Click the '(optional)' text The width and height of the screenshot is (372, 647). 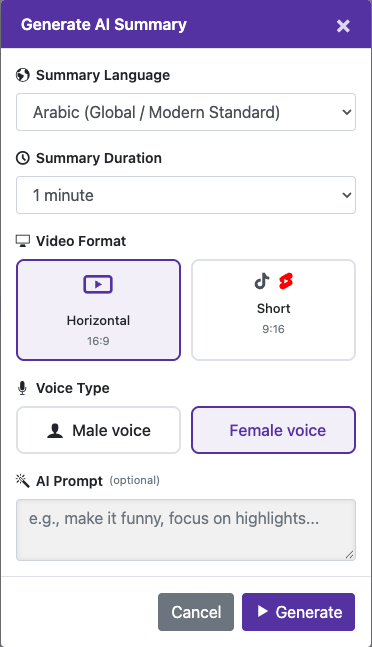click(x=134, y=480)
